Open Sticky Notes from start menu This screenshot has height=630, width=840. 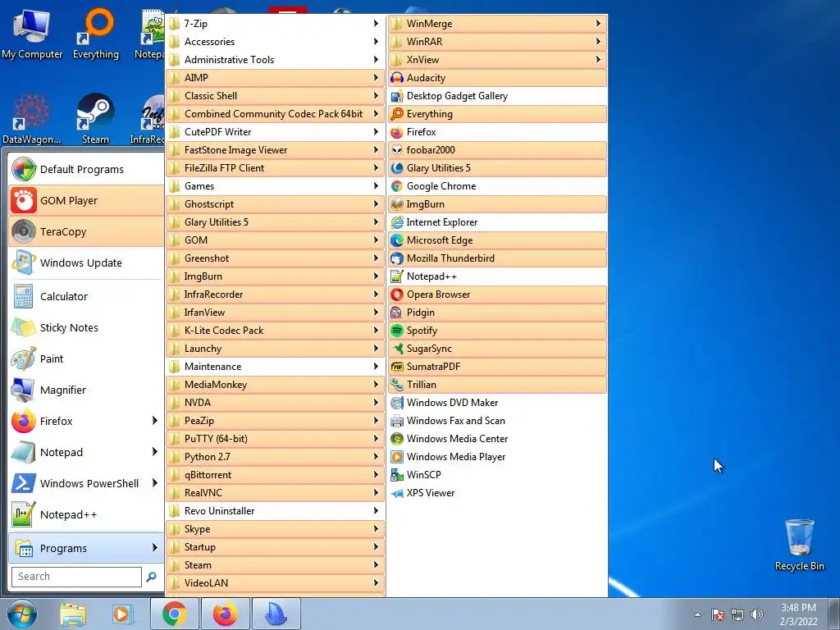point(86,327)
